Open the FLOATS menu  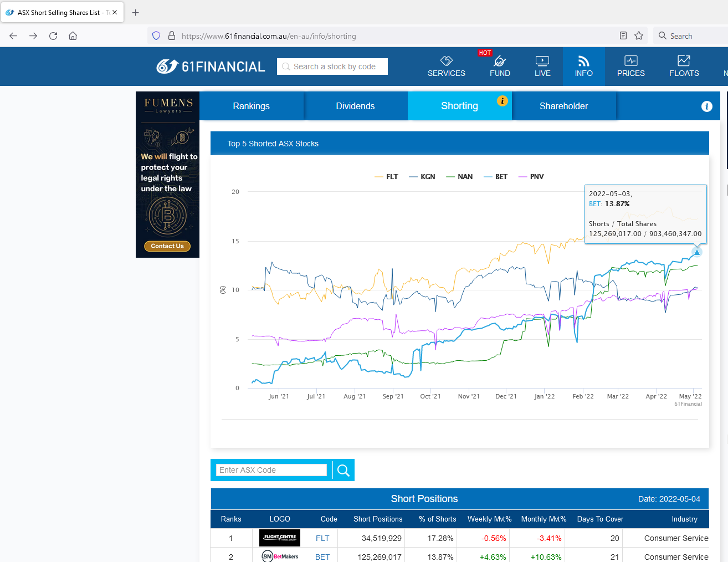click(684, 66)
